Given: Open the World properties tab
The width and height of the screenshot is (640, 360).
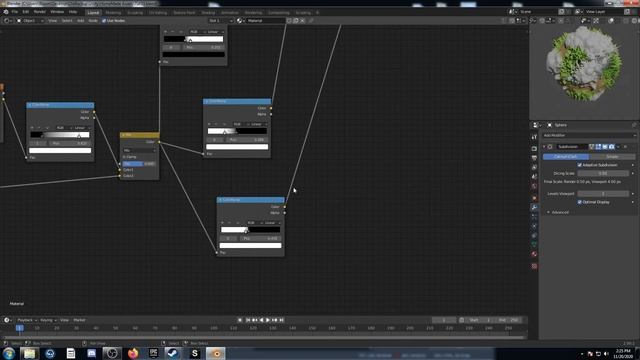Looking at the screenshot, I should (534, 186).
